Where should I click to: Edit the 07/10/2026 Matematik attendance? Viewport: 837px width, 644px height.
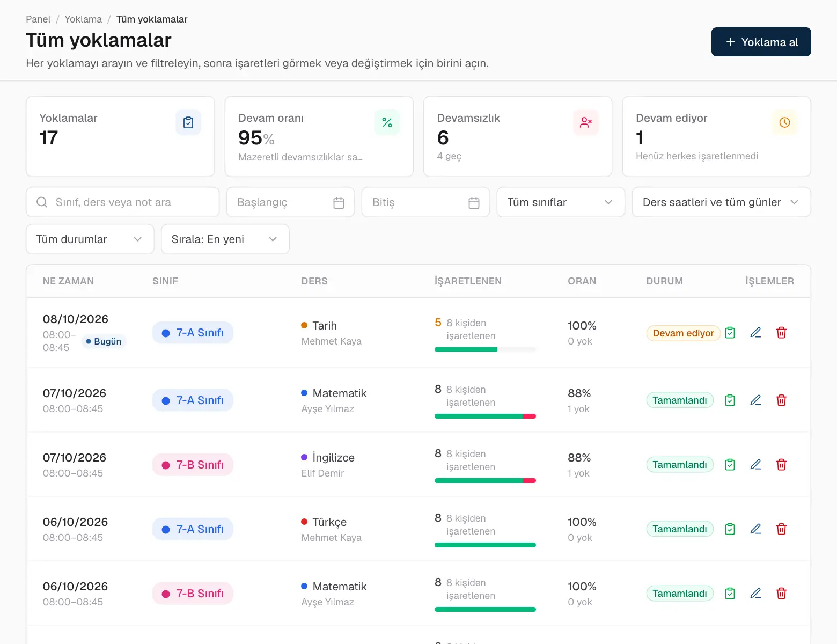755,400
